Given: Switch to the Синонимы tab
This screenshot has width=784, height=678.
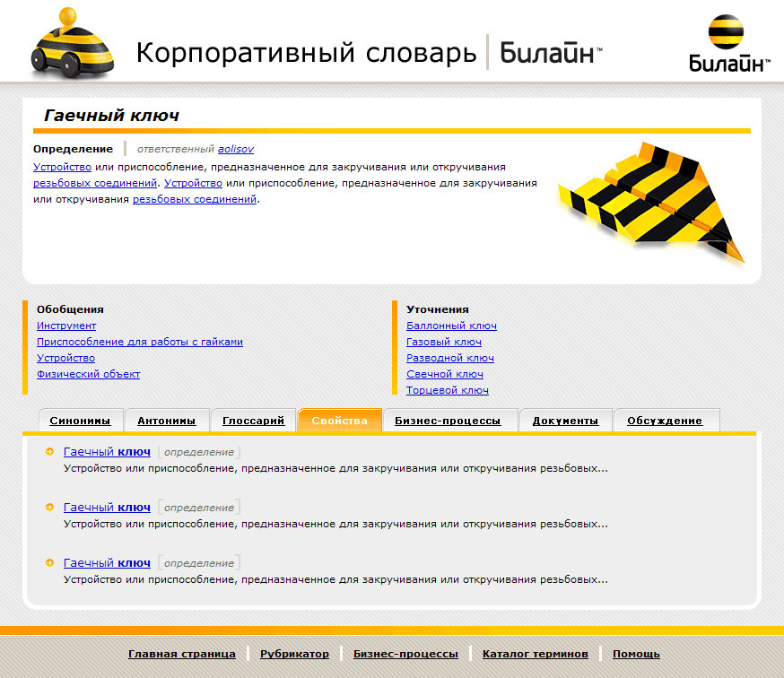Looking at the screenshot, I should [80, 420].
